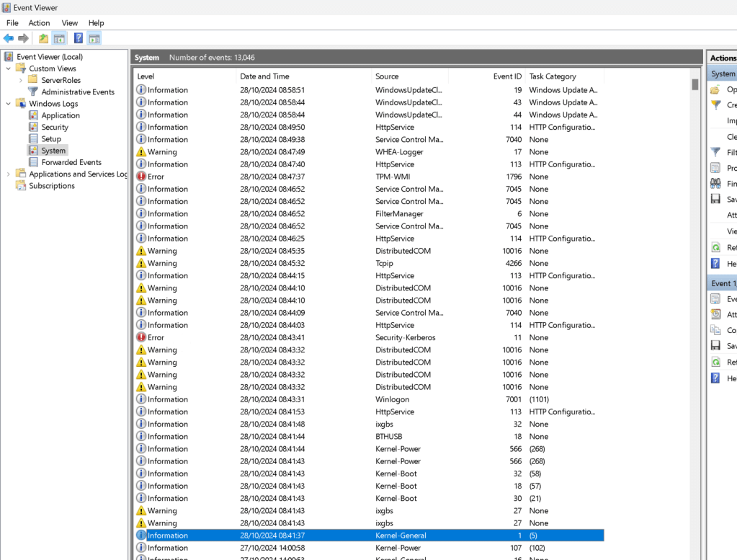Toggle the Show/Hide Console Tree toolbar icon
The width and height of the screenshot is (737, 560).
pos(59,38)
